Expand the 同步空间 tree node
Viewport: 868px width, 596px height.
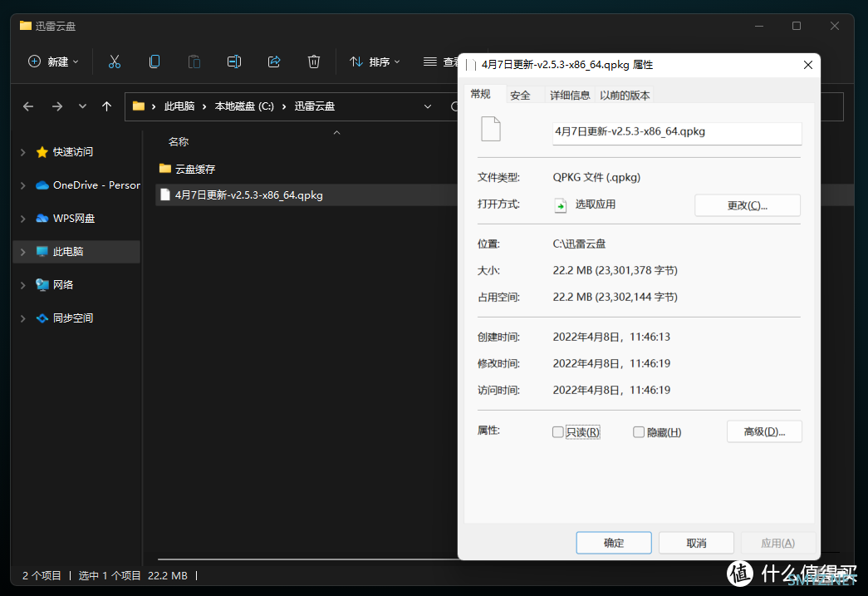(x=23, y=318)
